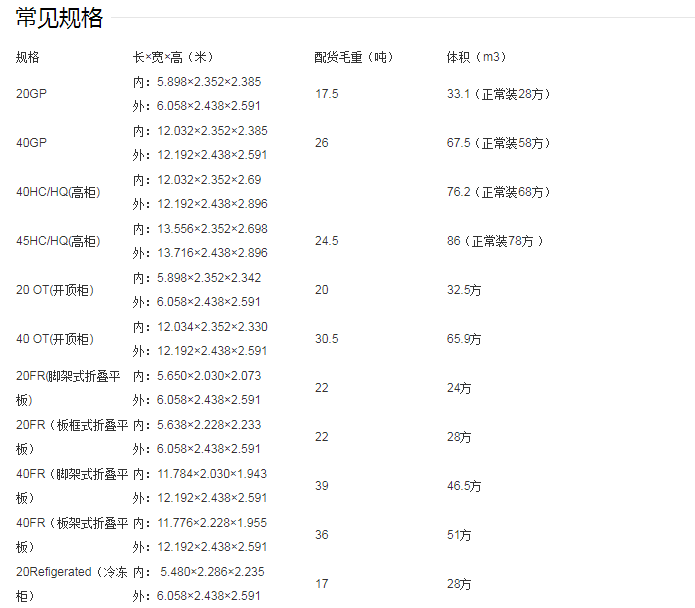695x608 pixels.
Task: Click inner dimensions 5.898×2.352×2.342
Action: (x=209, y=278)
